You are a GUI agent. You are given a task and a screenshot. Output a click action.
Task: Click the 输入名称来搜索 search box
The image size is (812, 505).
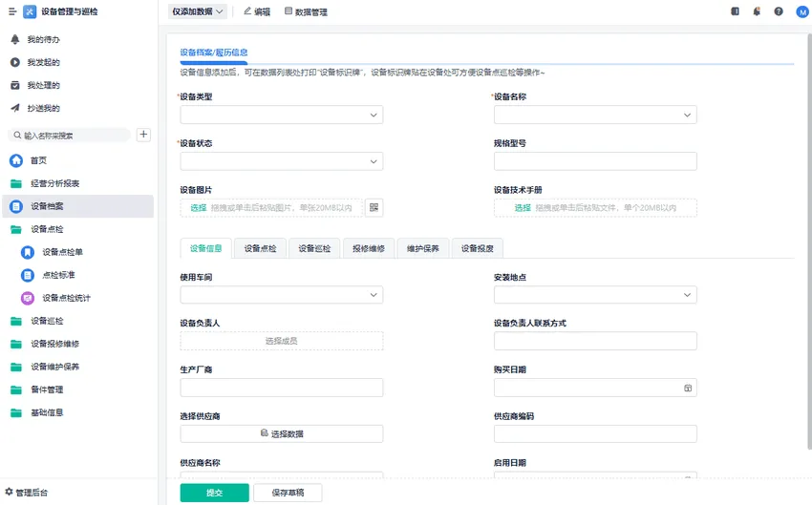70,135
